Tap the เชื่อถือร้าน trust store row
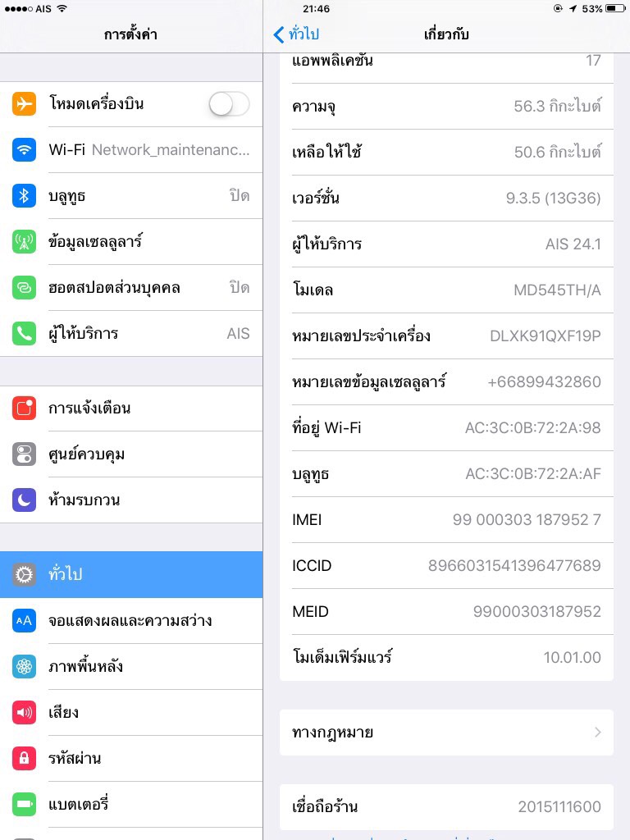Viewport: 630px width, 840px height. point(446,807)
